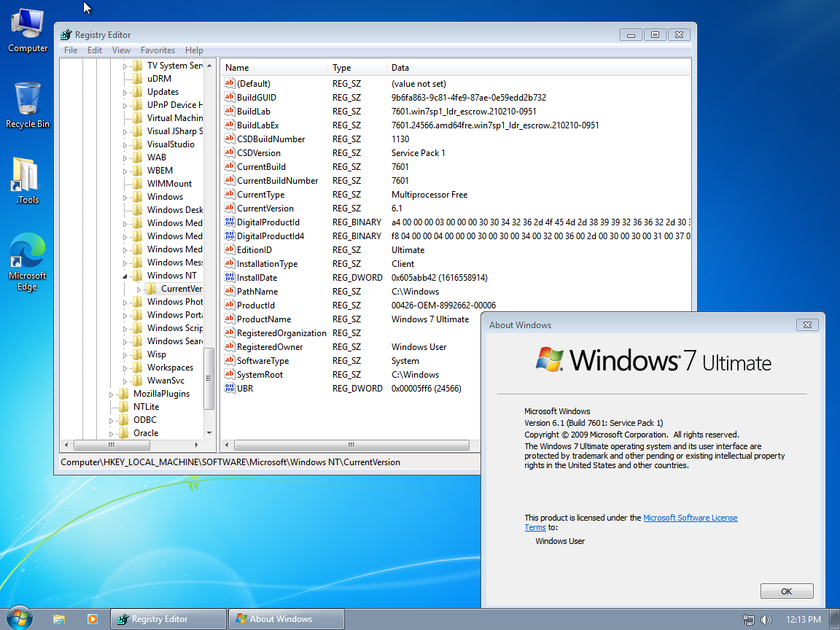Sort values by the Type column header
The image size is (840, 630).
(357, 68)
